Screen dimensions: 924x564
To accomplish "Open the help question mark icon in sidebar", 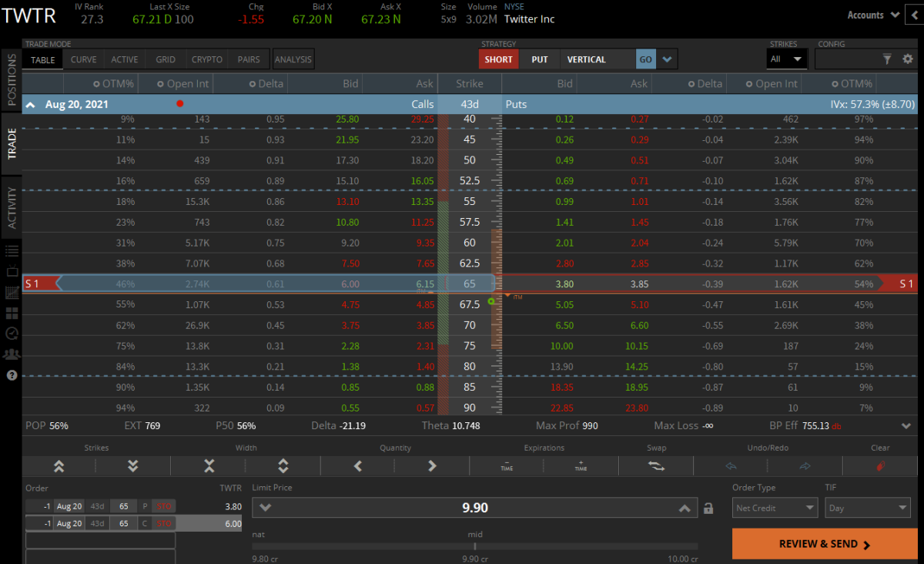I will click(12, 375).
